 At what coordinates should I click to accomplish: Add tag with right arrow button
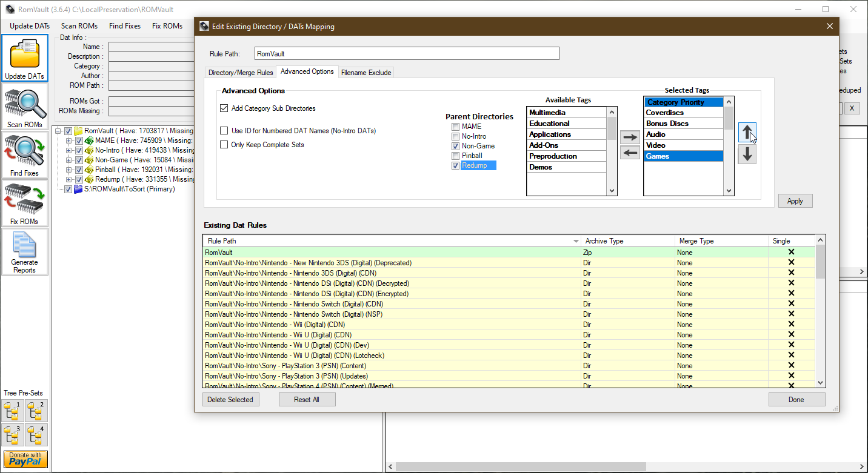point(630,137)
